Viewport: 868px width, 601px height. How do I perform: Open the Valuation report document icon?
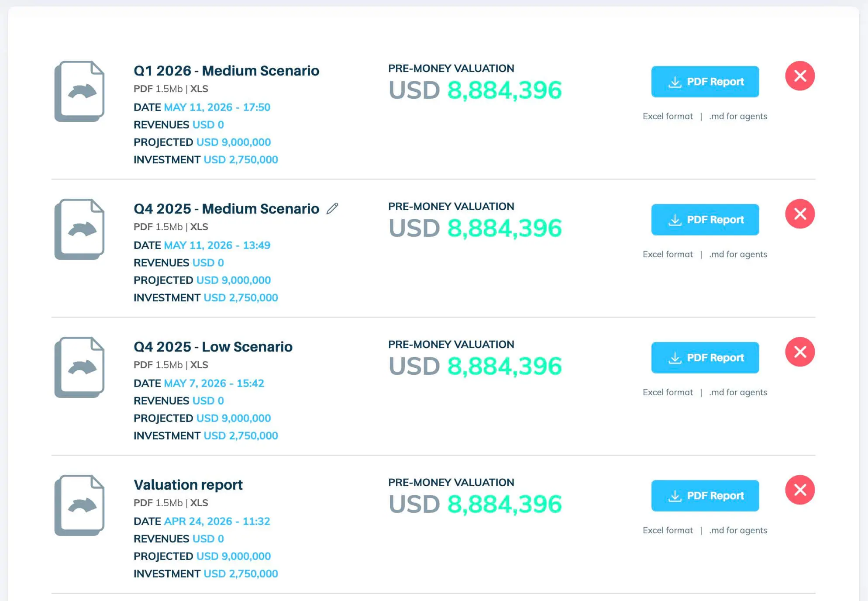79,505
